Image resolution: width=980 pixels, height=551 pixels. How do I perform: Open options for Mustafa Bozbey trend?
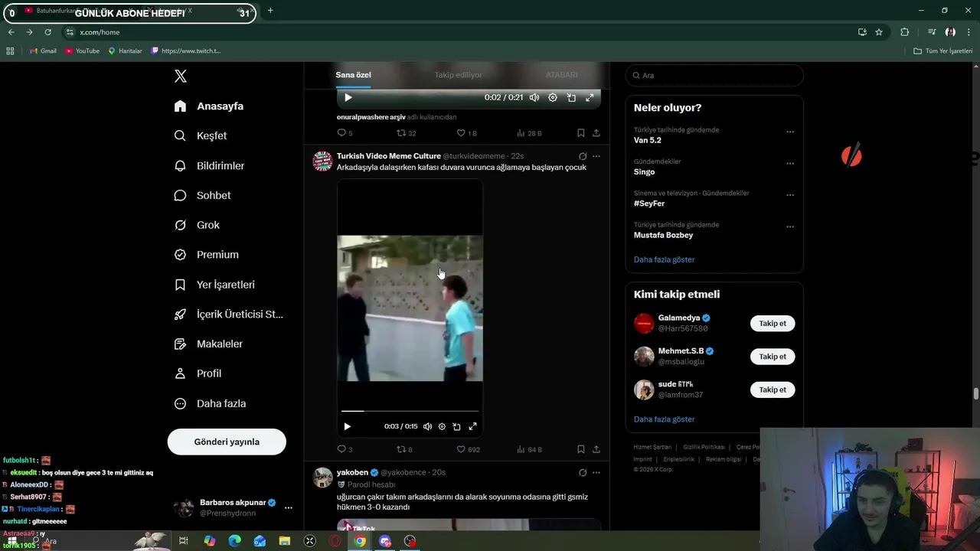790,227
